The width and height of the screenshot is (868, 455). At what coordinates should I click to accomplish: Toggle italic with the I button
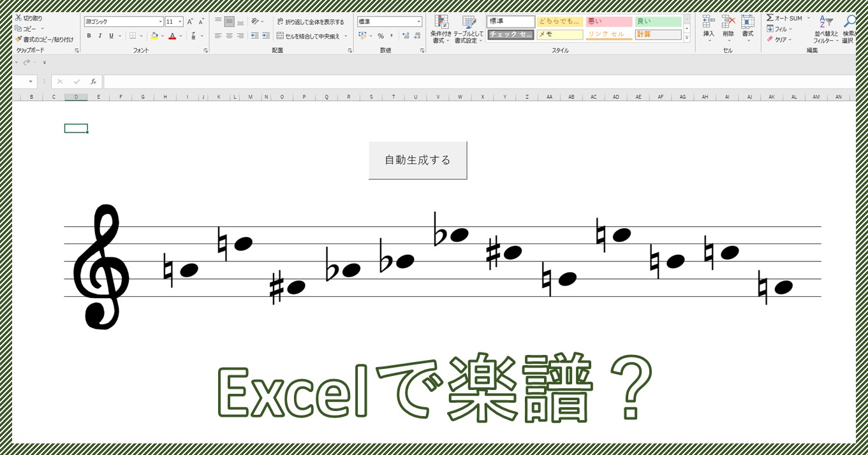pos(100,36)
